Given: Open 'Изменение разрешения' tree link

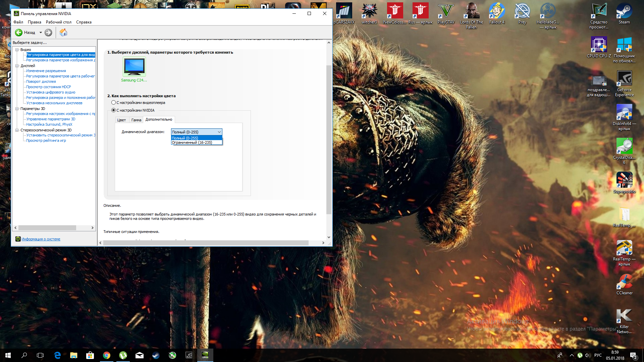Looking at the screenshot, I should coord(46,71).
